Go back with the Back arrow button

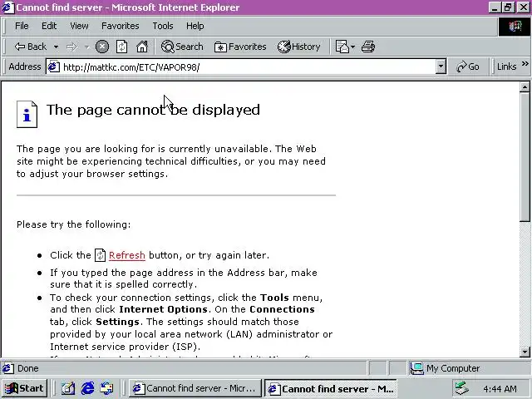tap(31, 47)
